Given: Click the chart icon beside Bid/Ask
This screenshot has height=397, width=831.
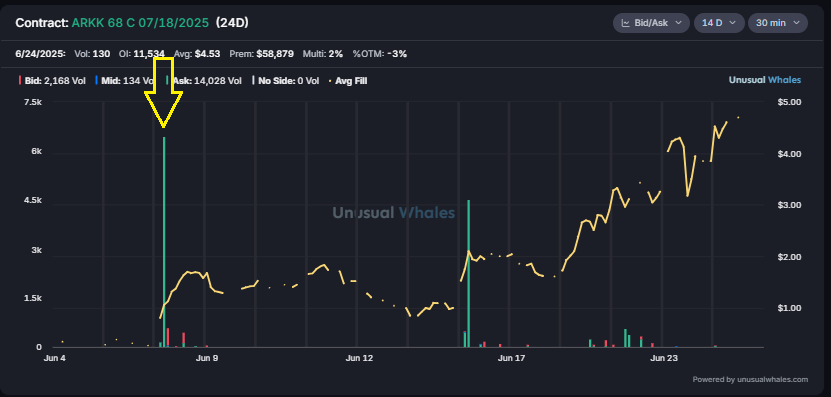Looking at the screenshot, I should coord(625,23).
